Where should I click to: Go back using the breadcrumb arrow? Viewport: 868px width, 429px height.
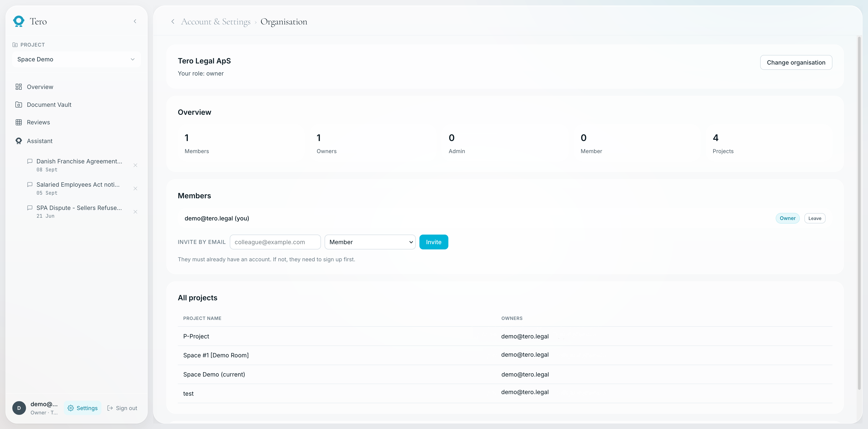[x=173, y=22]
